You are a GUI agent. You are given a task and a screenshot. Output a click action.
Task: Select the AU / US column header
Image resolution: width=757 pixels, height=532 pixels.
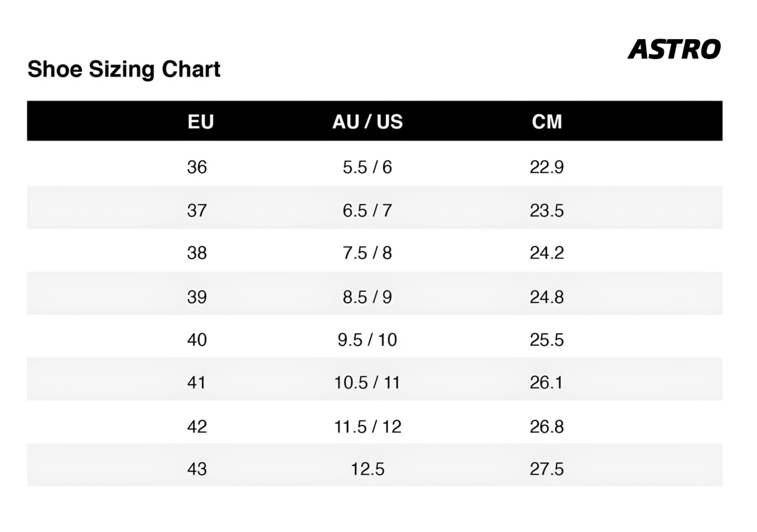pos(367,122)
